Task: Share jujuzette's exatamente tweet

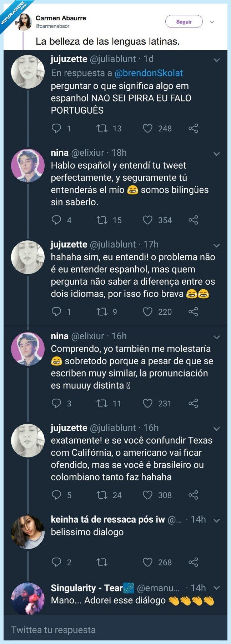Action: coord(193,495)
